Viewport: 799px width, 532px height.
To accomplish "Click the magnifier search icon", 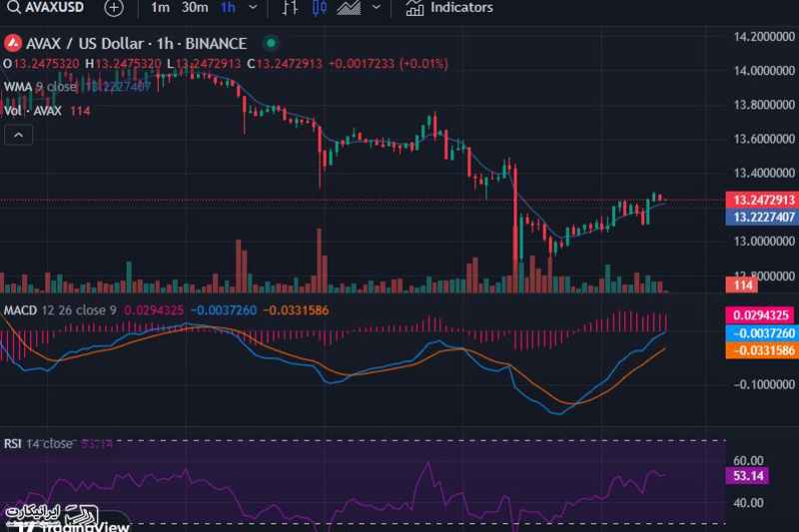I will click(x=14, y=8).
